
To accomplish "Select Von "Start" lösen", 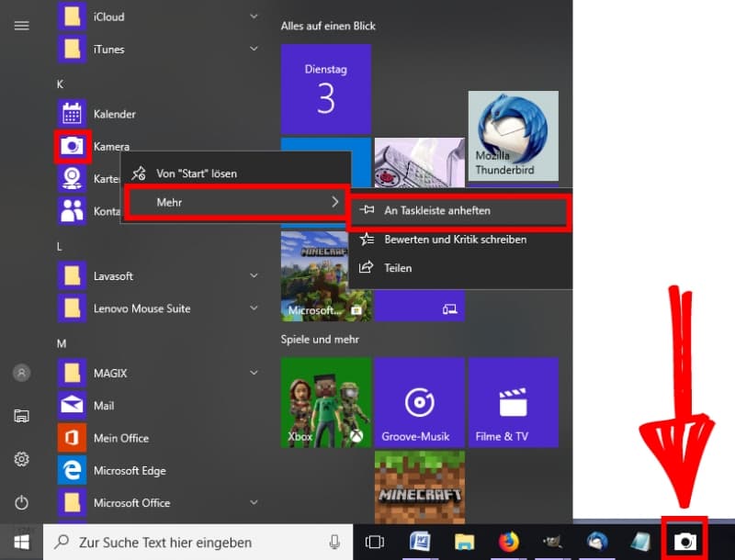I will 236,174.
